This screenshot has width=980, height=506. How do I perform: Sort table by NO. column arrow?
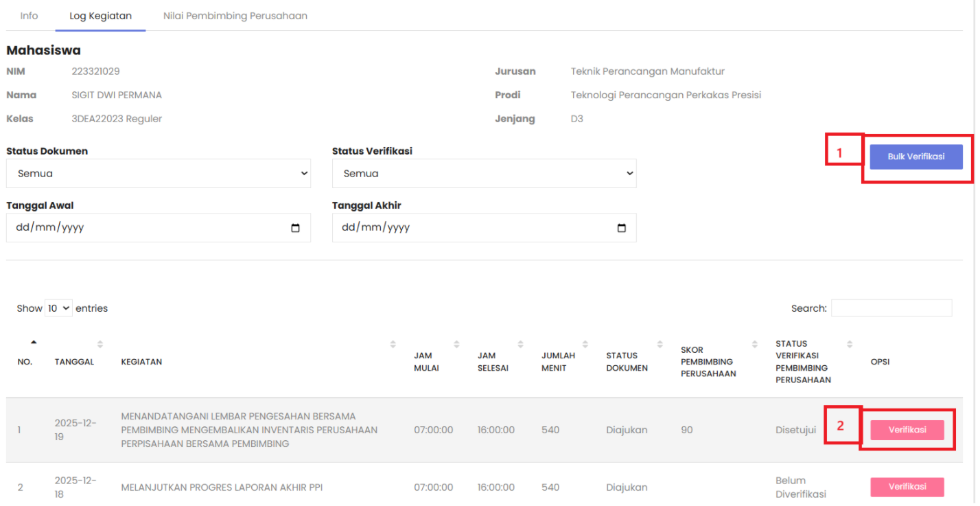point(34,343)
